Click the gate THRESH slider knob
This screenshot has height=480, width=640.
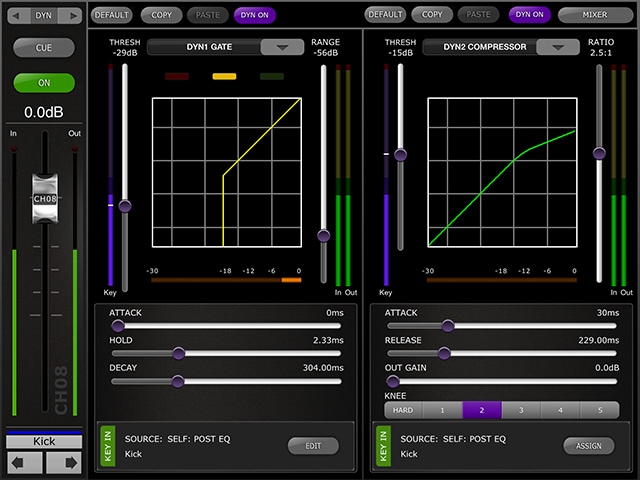125,205
